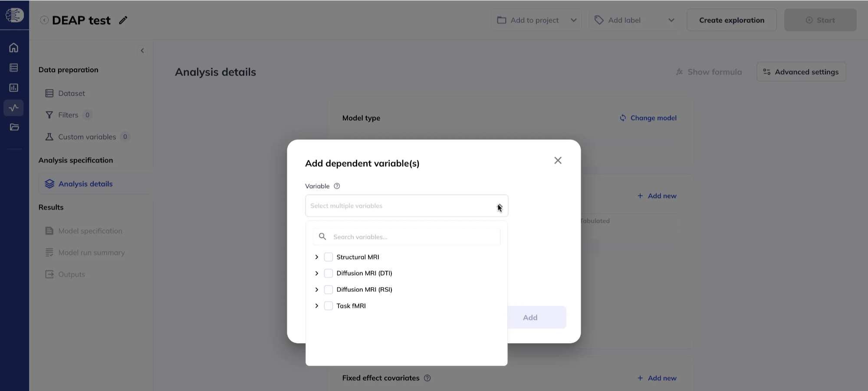The width and height of the screenshot is (868, 391).
Task: Check the Structural MRI checkbox
Action: pyautogui.click(x=329, y=257)
